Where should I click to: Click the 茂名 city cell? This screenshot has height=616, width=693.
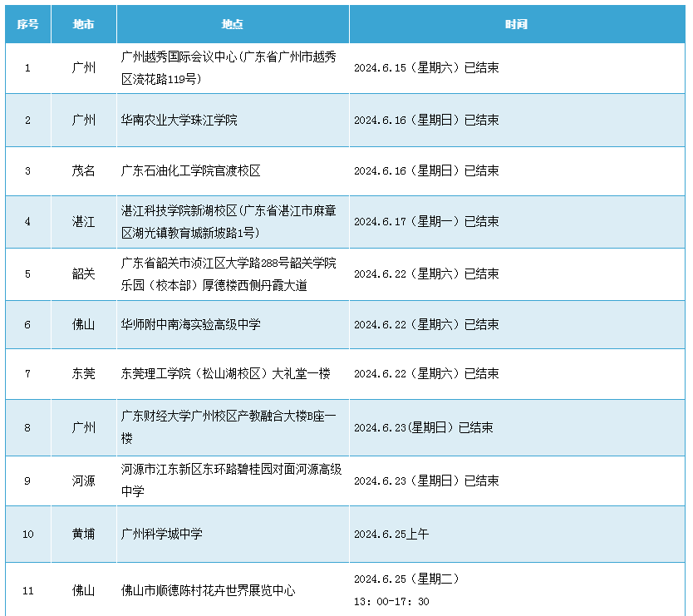(83, 170)
